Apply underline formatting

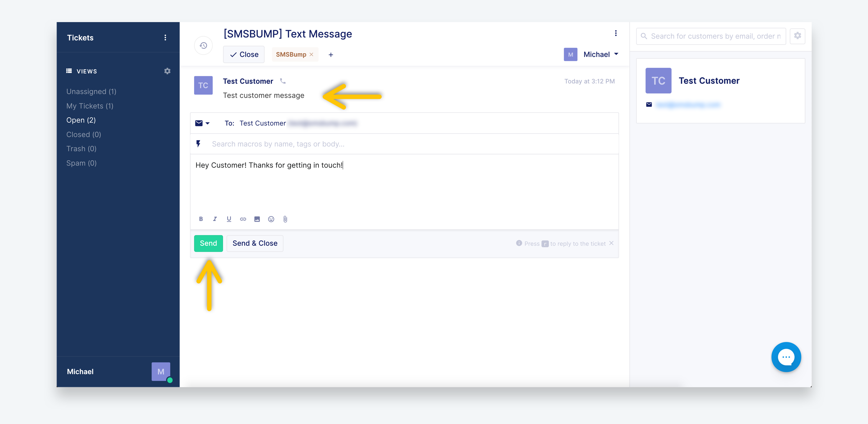coord(229,219)
